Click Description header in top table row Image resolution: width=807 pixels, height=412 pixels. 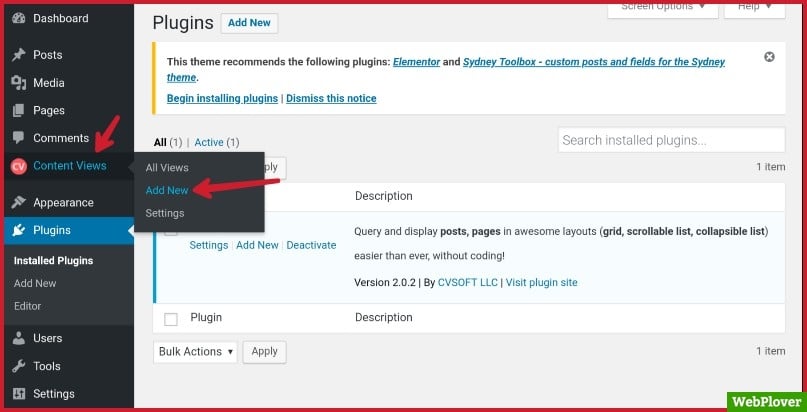[x=383, y=196]
